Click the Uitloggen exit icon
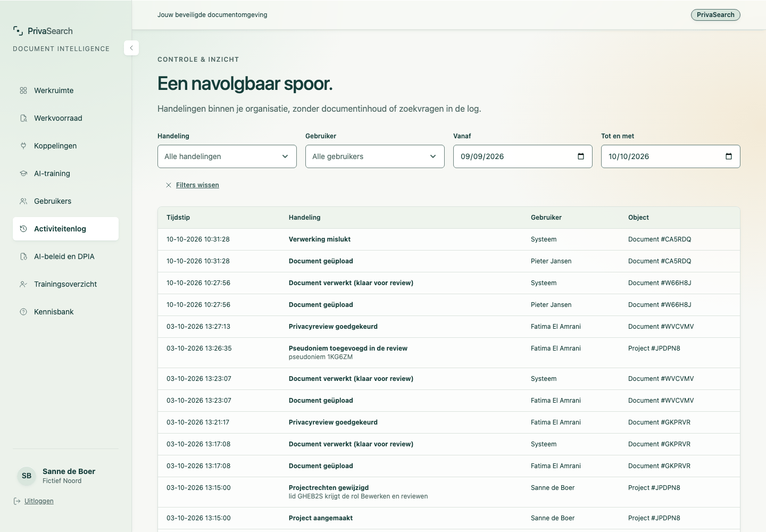766x532 pixels. point(17,501)
